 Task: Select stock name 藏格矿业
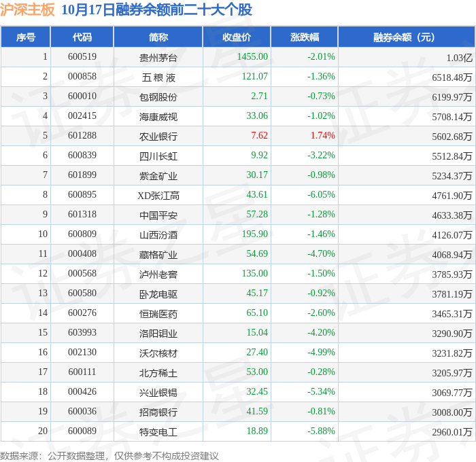point(158,255)
